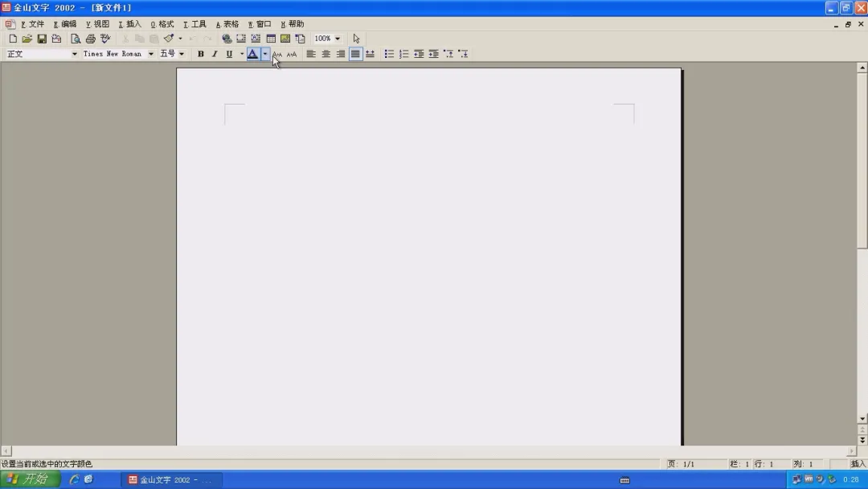Click the print preview magnifier icon
Screen dimensions: 868x489
[x=76, y=39]
